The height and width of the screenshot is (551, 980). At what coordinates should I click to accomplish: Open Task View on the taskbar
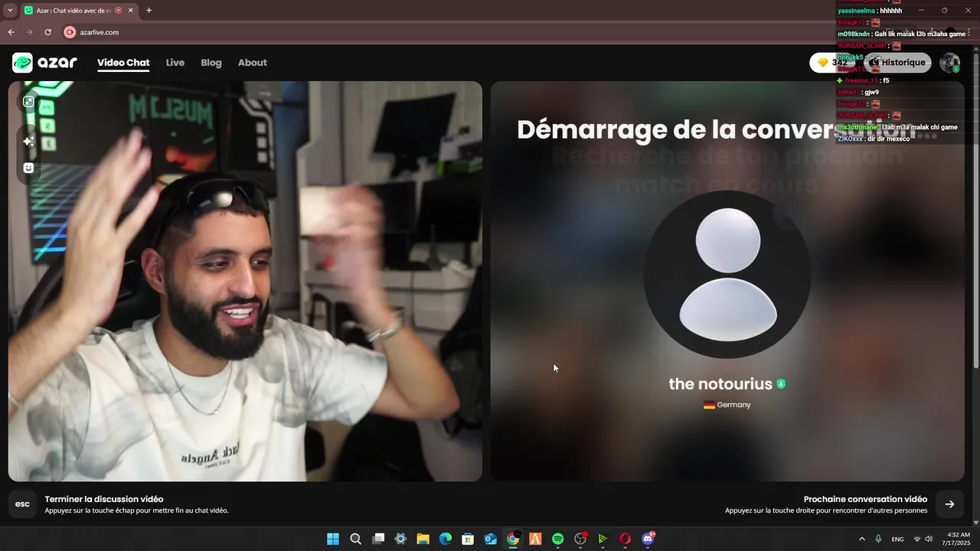(x=378, y=539)
